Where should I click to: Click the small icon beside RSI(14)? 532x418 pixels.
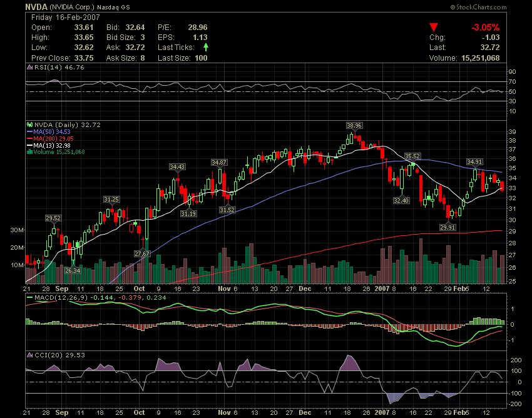pyautogui.click(x=29, y=67)
